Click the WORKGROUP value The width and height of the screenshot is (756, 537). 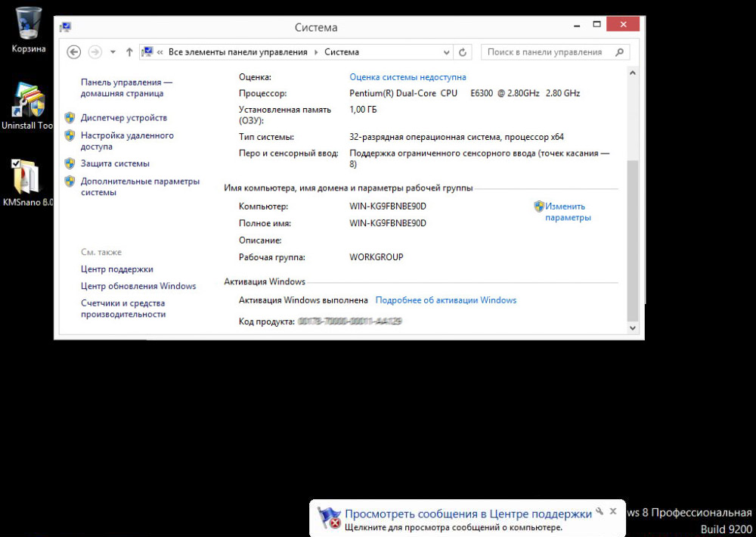point(376,257)
